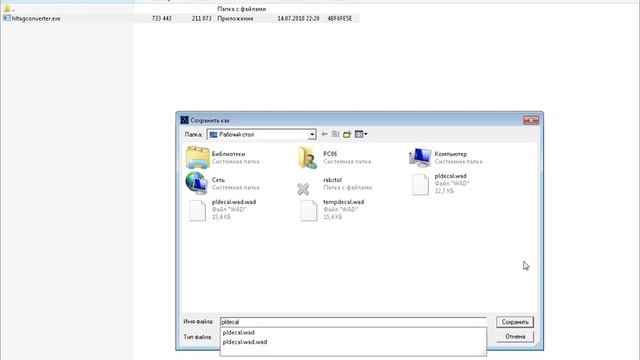The height and width of the screenshot is (360, 640).
Task: Select the pldecal.wad file icon
Action: point(420,184)
